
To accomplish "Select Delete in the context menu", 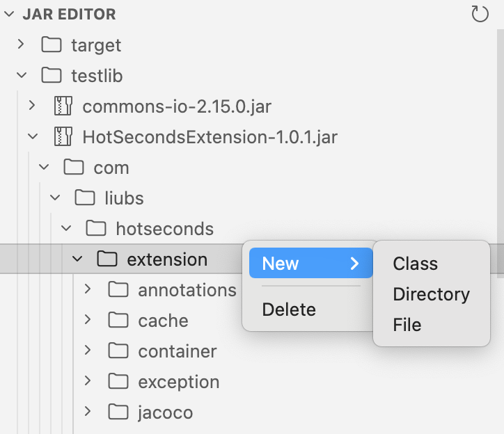I will coord(289,310).
